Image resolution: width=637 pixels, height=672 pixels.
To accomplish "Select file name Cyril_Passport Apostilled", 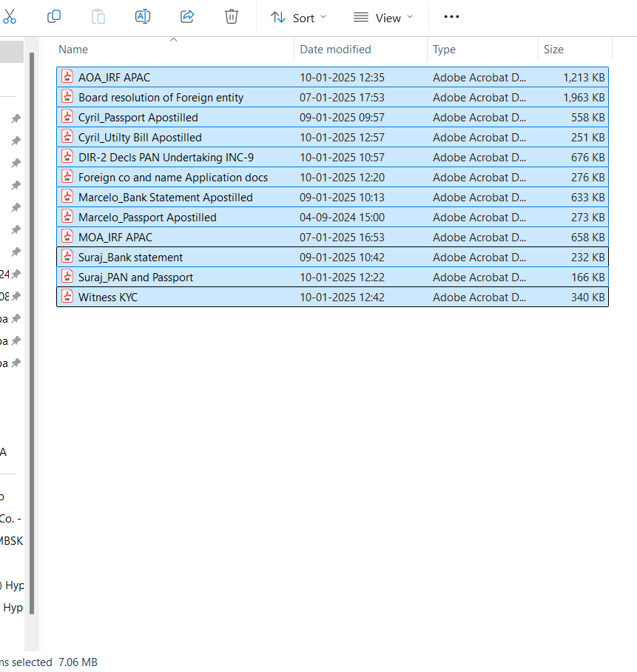I will point(138,118).
